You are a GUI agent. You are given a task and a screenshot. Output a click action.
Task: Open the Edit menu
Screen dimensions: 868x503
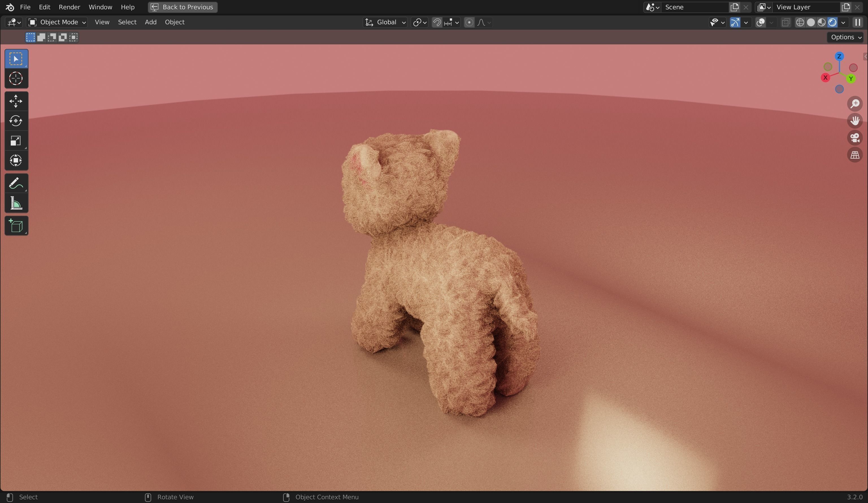[44, 7]
